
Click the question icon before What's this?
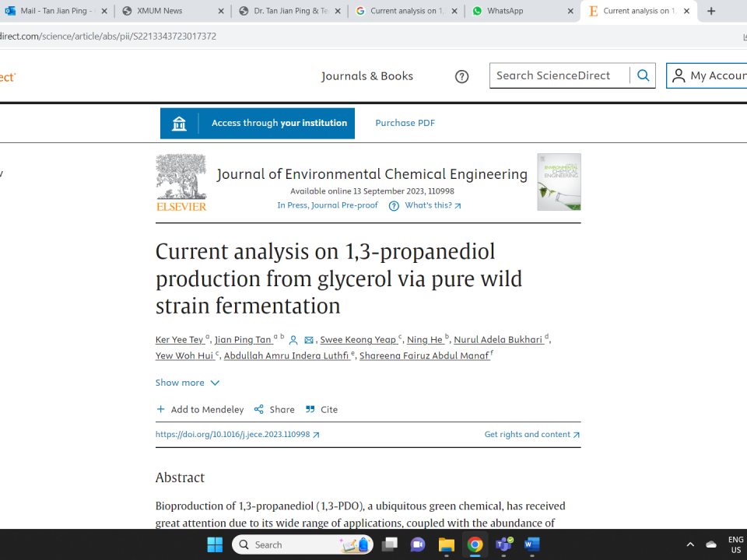pos(394,205)
